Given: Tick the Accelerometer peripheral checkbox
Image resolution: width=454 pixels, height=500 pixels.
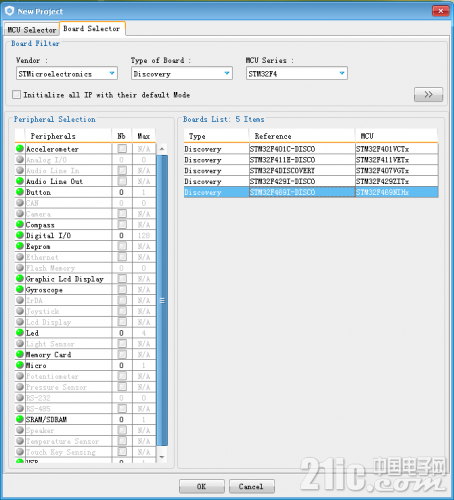Looking at the screenshot, I should tap(122, 148).
